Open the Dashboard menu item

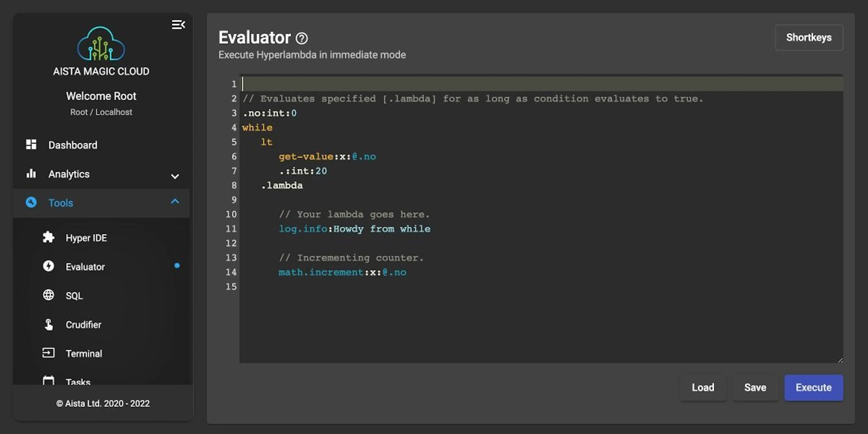(x=101, y=145)
